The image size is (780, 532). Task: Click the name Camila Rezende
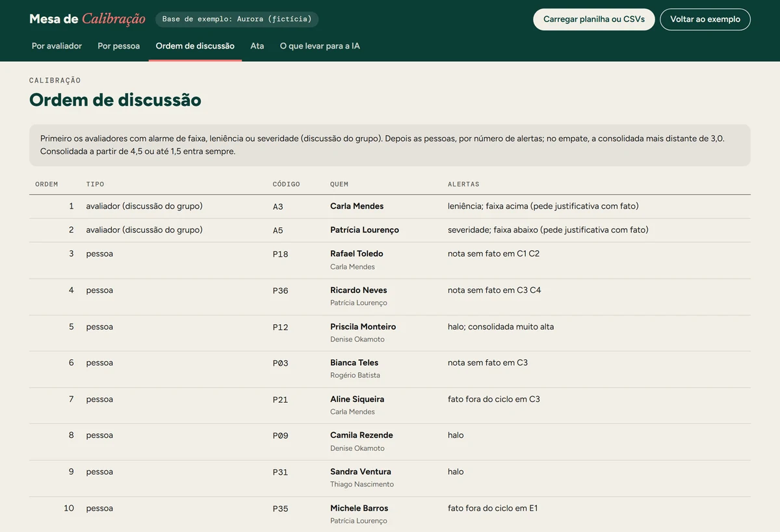pyautogui.click(x=361, y=435)
